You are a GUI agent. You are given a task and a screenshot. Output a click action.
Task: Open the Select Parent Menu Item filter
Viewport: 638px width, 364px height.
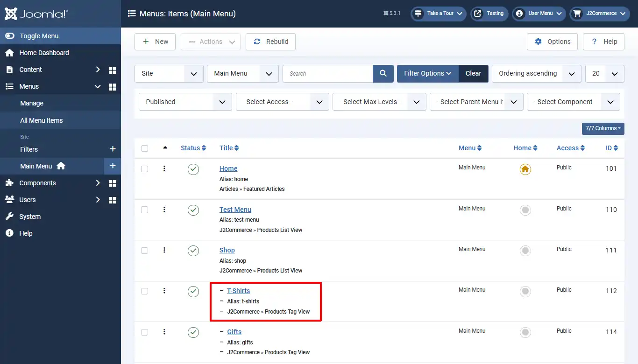click(x=476, y=102)
